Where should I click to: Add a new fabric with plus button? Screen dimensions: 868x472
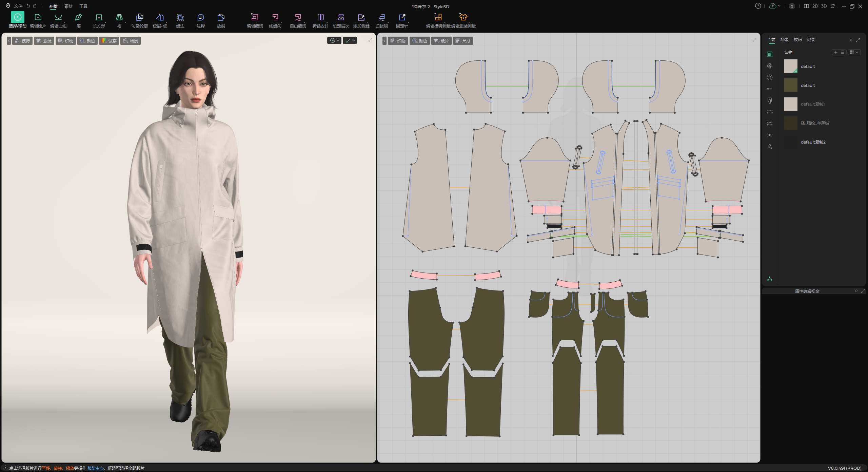836,52
